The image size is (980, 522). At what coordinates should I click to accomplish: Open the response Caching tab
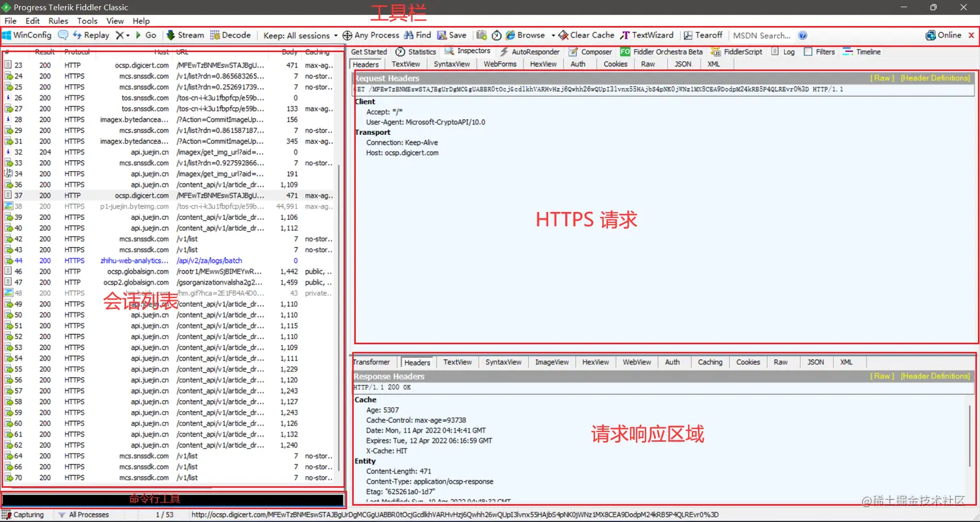(710, 362)
